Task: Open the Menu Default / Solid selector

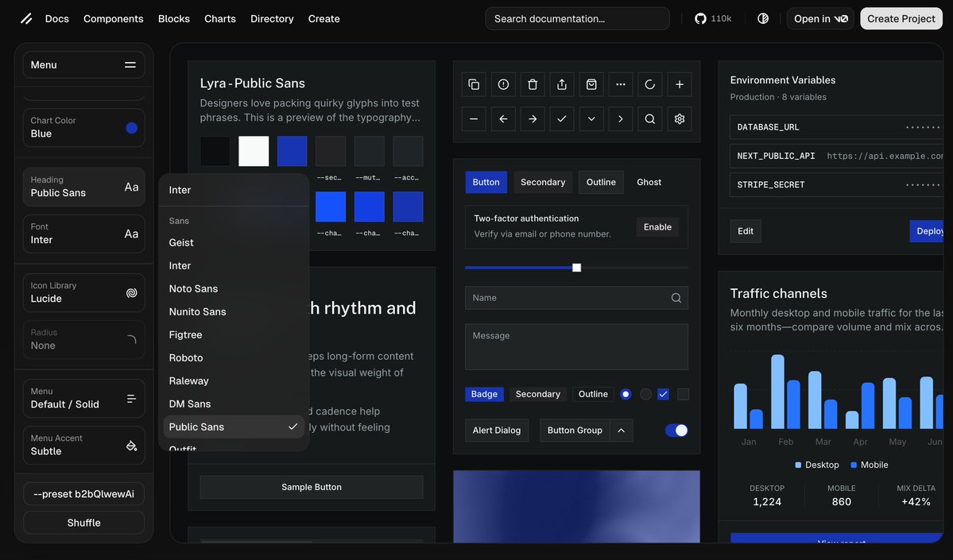Action: point(84,399)
